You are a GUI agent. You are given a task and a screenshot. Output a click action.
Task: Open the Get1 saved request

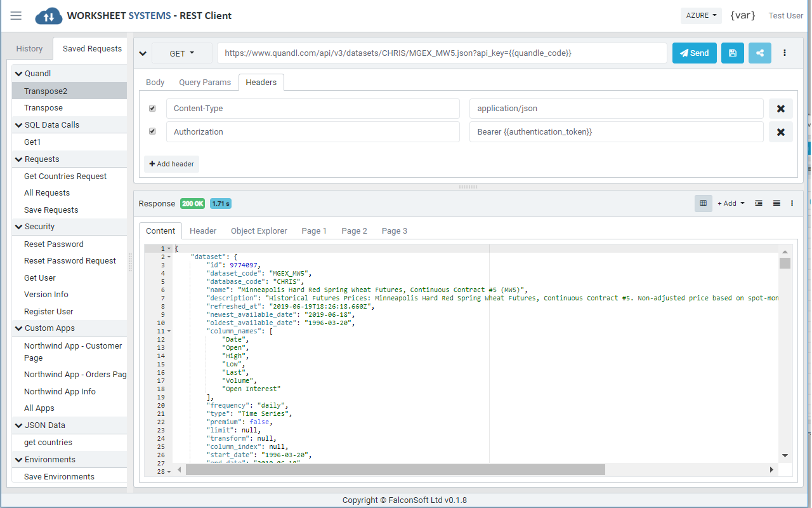point(69,142)
